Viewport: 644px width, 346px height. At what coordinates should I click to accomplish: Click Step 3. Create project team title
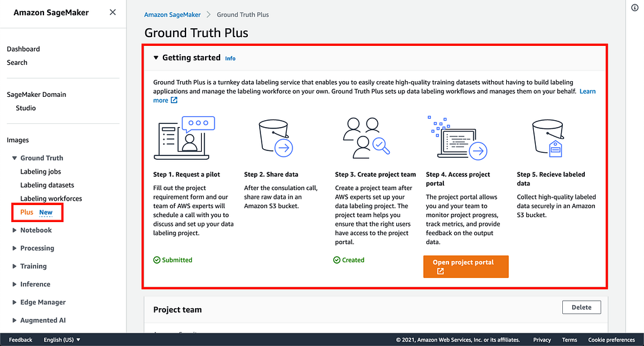[x=375, y=175]
